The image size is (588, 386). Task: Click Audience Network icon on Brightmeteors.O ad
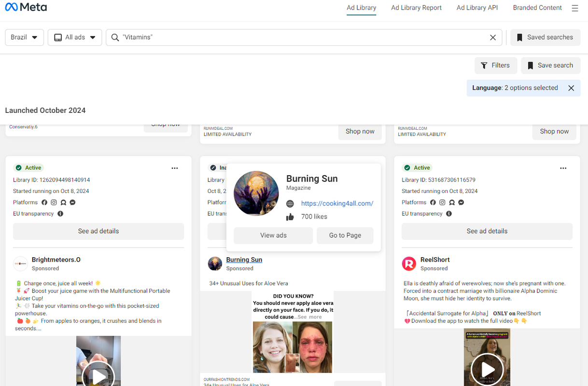[x=63, y=203]
